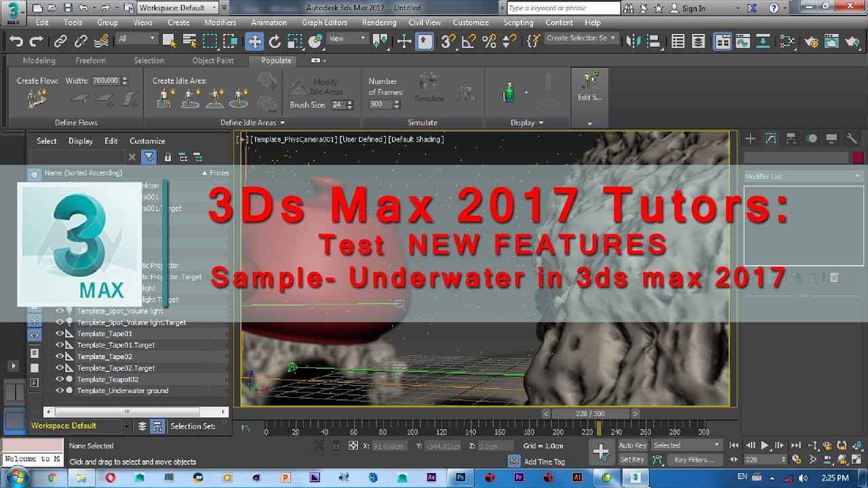The image size is (868, 488).
Task: Click the Modify panel tab icon
Action: point(770,139)
